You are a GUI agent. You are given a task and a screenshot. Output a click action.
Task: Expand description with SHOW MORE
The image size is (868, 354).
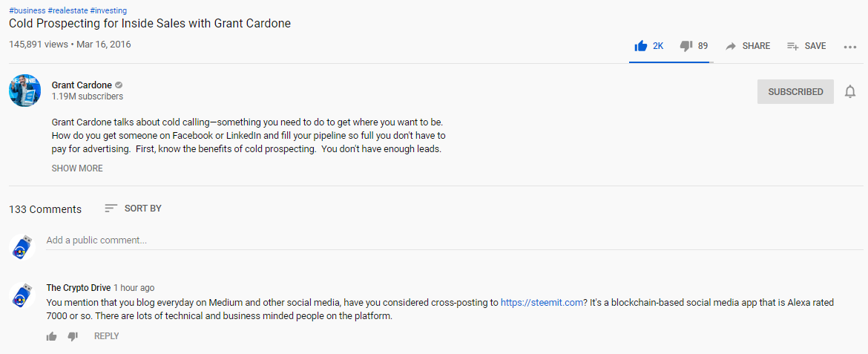77,168
